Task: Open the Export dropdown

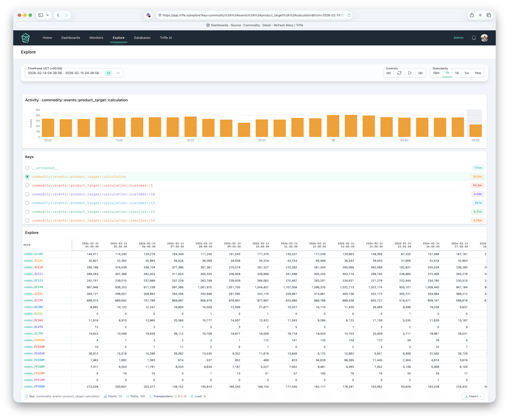Action: 473,396
